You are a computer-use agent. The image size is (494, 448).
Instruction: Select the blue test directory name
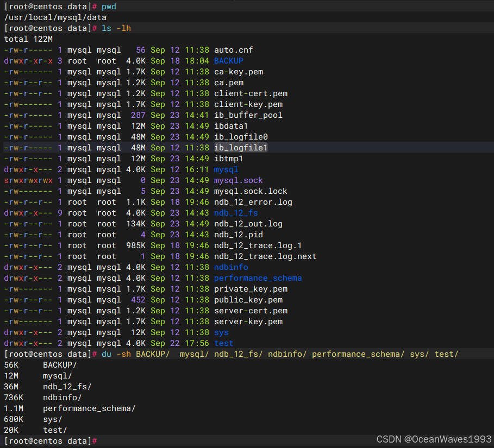click(x=224, y=343)
